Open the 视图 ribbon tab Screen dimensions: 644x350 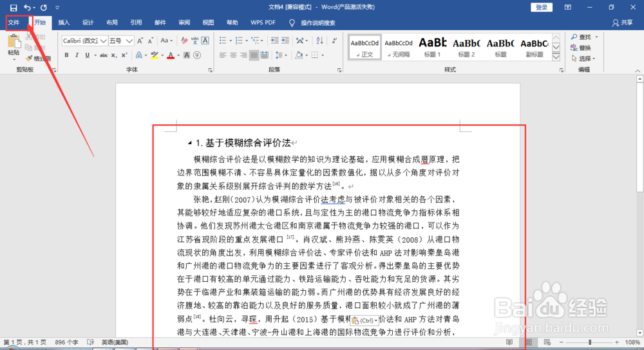pyautogui.click(x=208, y=23)
